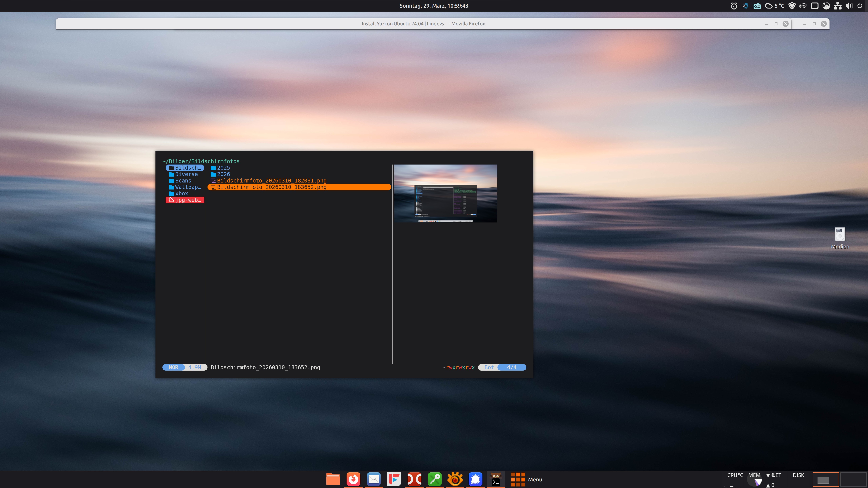
Task: Select the Wallpap… folder in parent pane
Action: click(188, 187)
